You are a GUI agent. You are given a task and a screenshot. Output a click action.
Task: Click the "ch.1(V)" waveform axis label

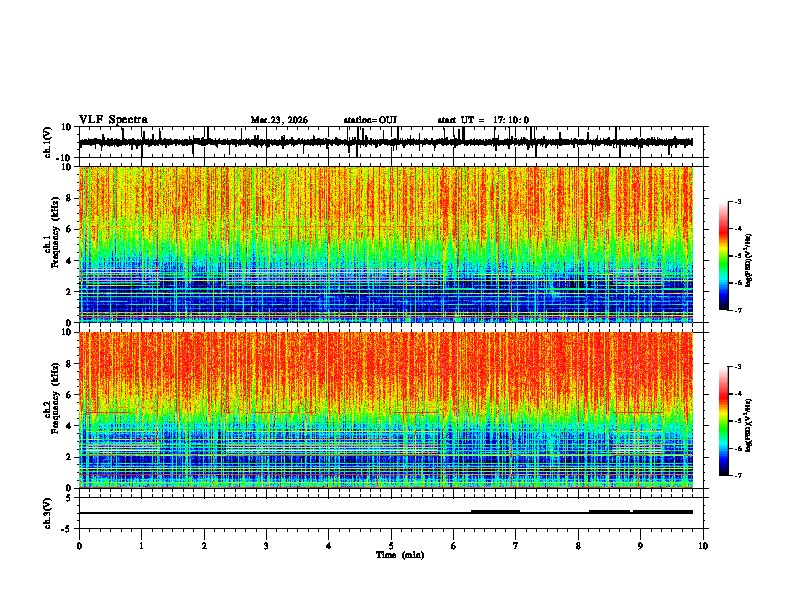tap(48, 142)
